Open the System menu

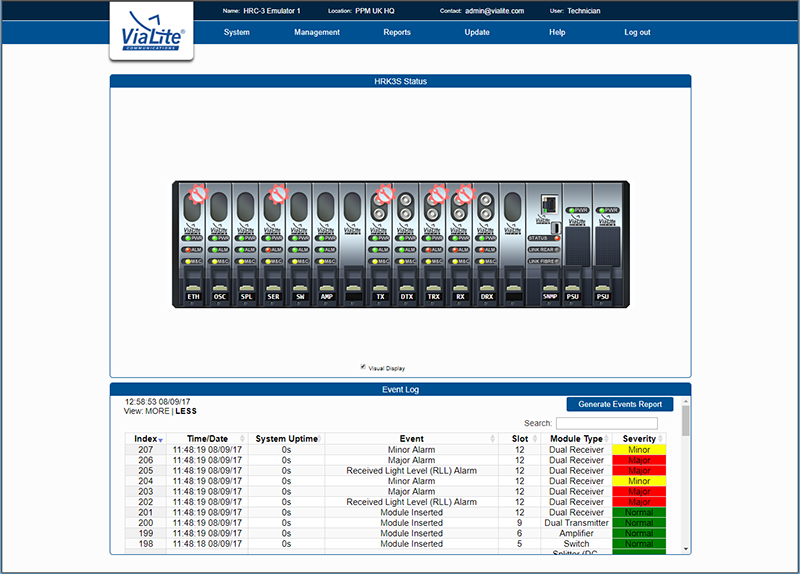click(x=237, y=32)
